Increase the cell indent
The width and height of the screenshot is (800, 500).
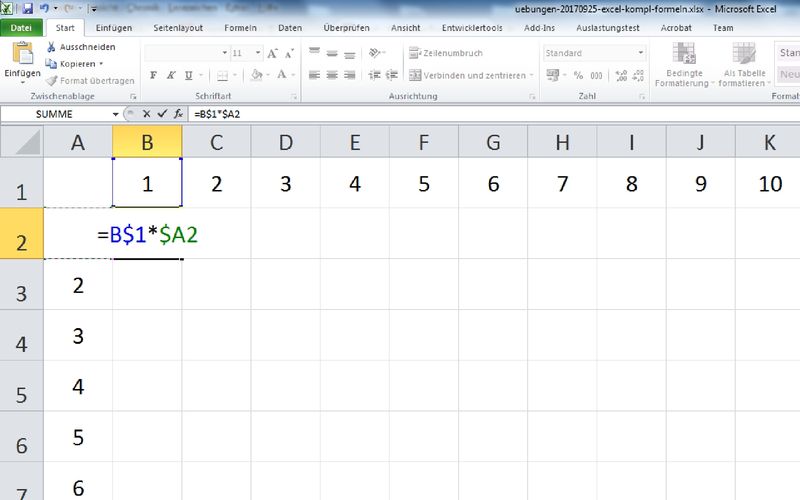(x=392, y=76)
